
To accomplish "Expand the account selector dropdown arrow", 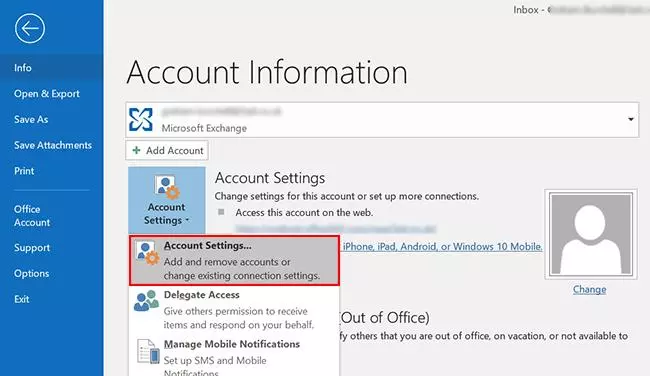I will [631, 119].
